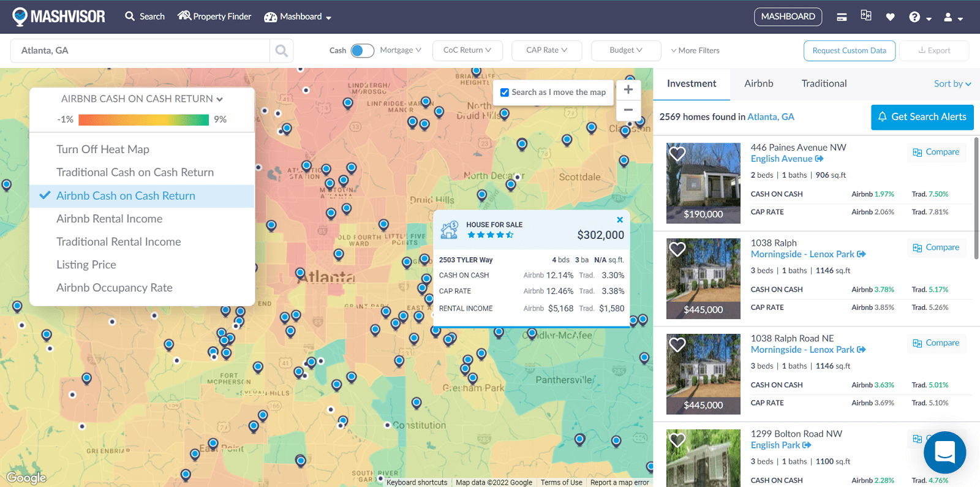980x487 pixels.
Task: Click Request Custom Data button
Action: [x=849, y=51]
